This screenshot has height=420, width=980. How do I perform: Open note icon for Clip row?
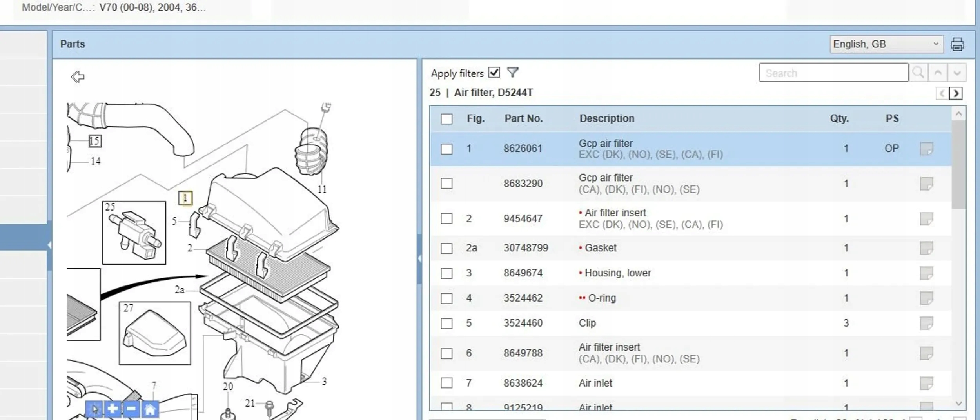point(926,323)
